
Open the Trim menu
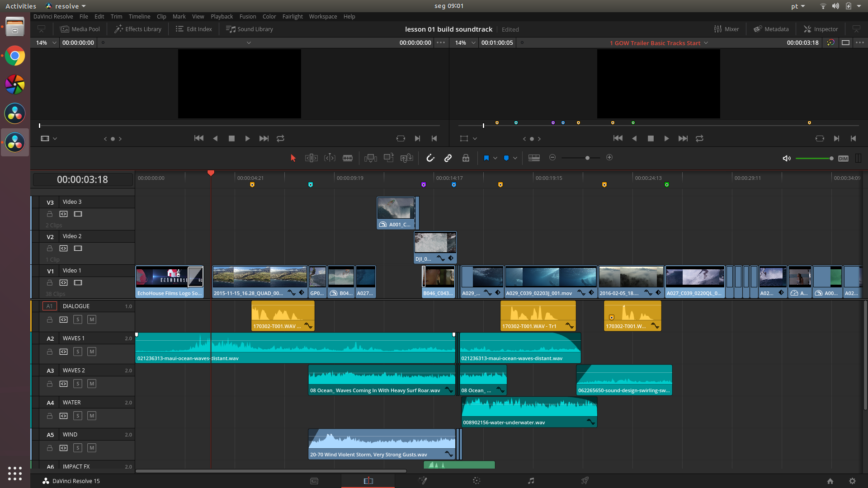coord(116,16)
